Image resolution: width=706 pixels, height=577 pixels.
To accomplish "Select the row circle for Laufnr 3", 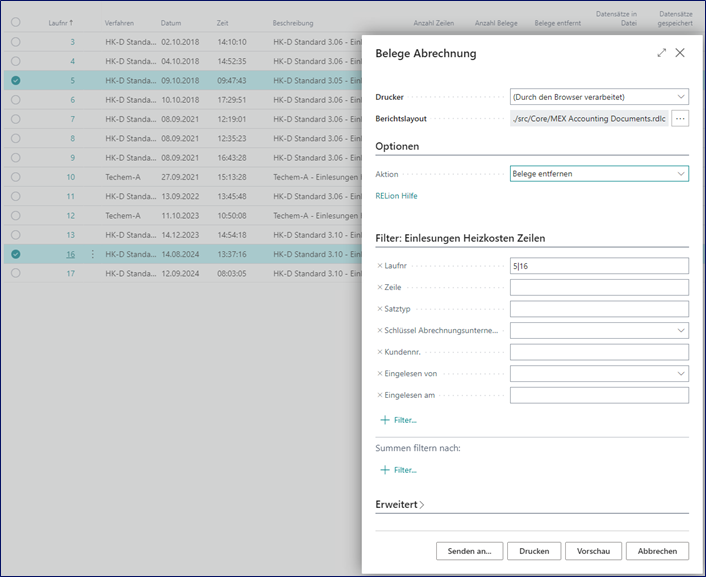I will 15,42.
